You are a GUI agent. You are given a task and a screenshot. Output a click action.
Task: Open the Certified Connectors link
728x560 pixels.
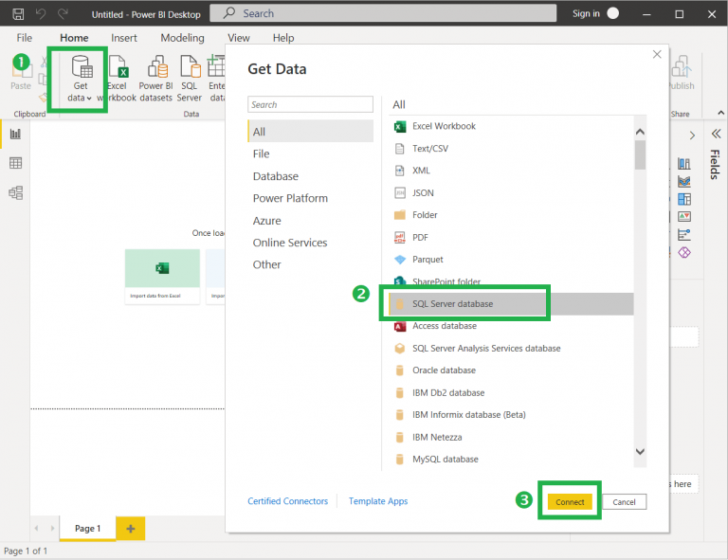pos(287,501)
